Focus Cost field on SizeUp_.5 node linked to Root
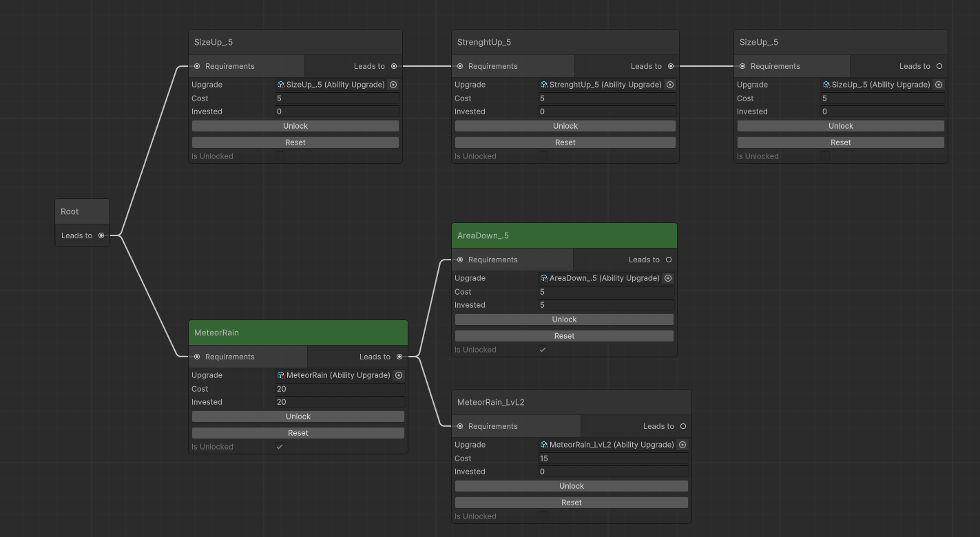Image resolution: width=980 pixels, height=537 pixels. pos(337,98)
